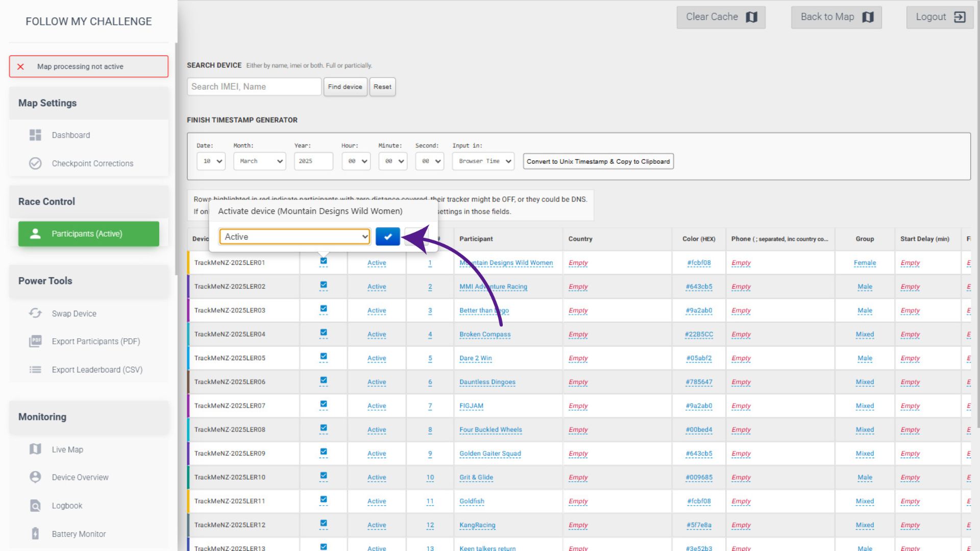This screenshot has height=551, width=980.
Task: Click the #22B5CC color value for Broken Compass
Action: 699,335
